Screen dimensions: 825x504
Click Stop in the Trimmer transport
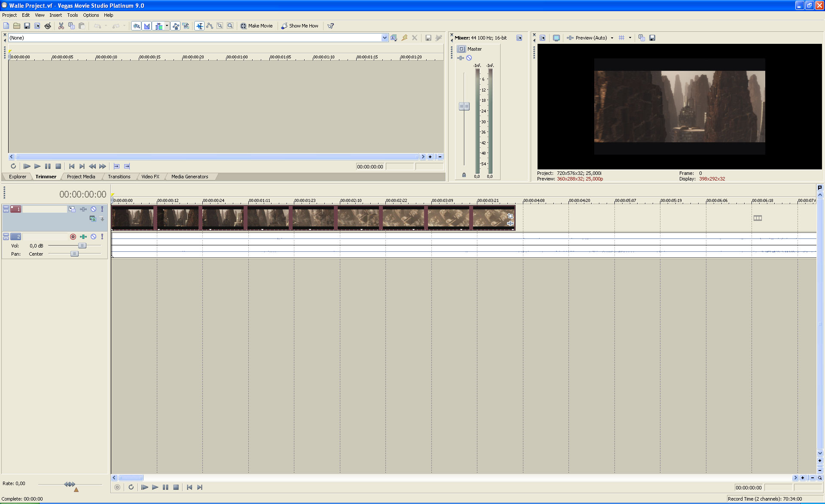click(58, 166)
